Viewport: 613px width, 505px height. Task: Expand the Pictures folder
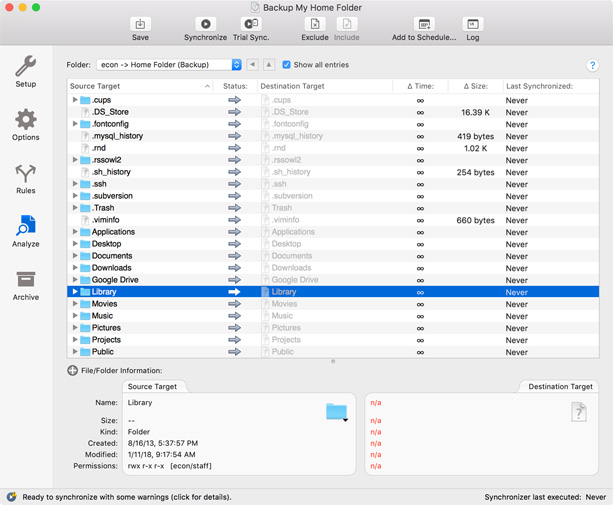(75, 327)
